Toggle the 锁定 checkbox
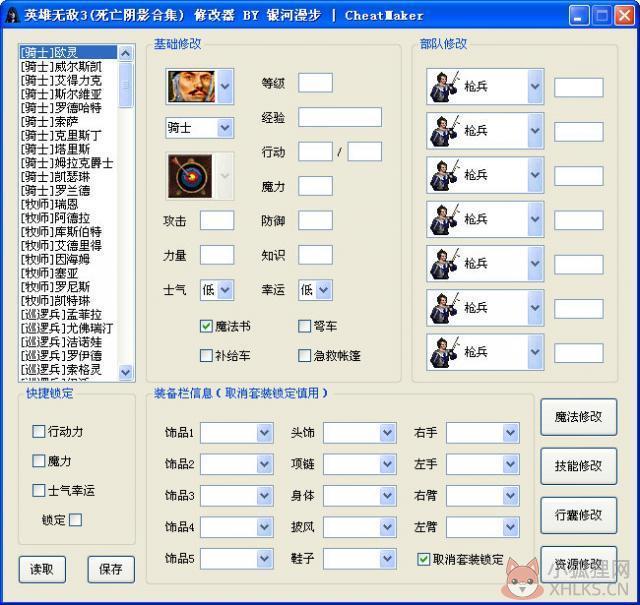The image size is (640, 605). click(x=76, y=520)
